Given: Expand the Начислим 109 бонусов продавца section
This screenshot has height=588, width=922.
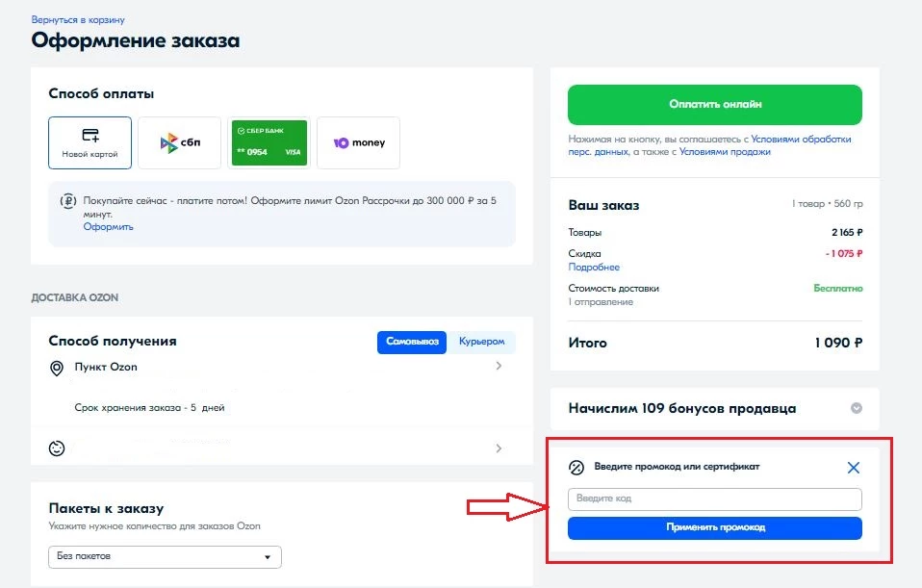Looking at the screenshot, I should pos(855,408).
